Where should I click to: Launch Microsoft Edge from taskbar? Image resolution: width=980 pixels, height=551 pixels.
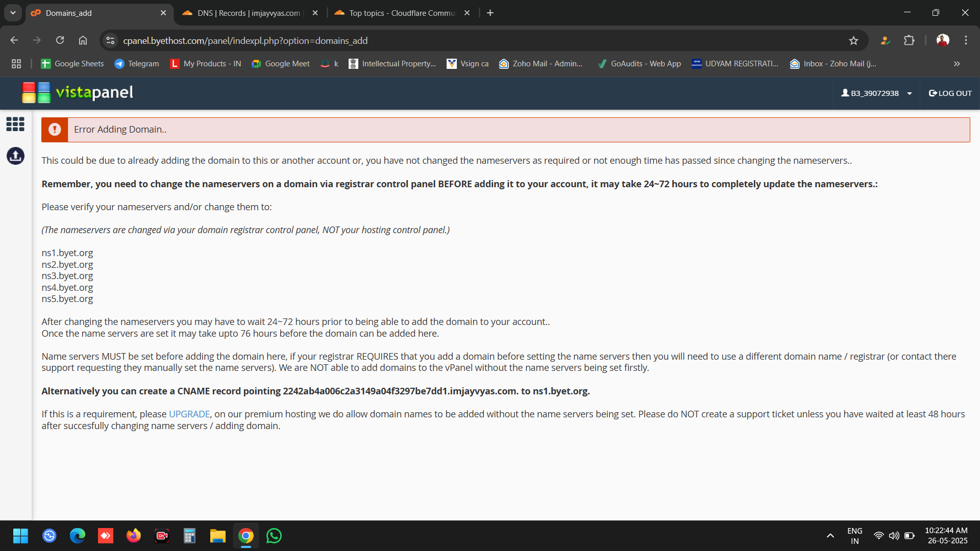point(78,536)
